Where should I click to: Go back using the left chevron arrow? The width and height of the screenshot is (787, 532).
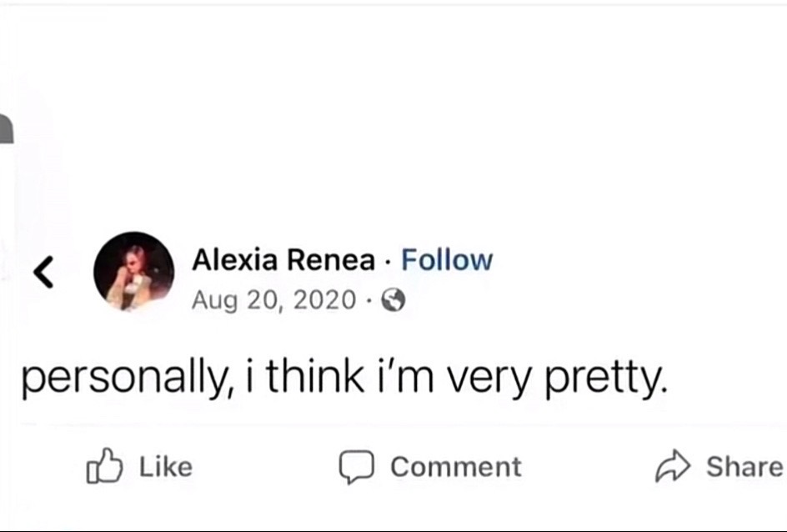point(43,272)
